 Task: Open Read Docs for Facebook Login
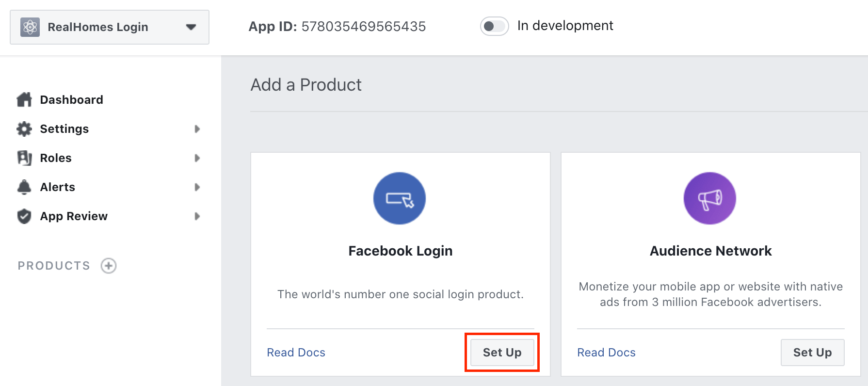coord(296,353)
